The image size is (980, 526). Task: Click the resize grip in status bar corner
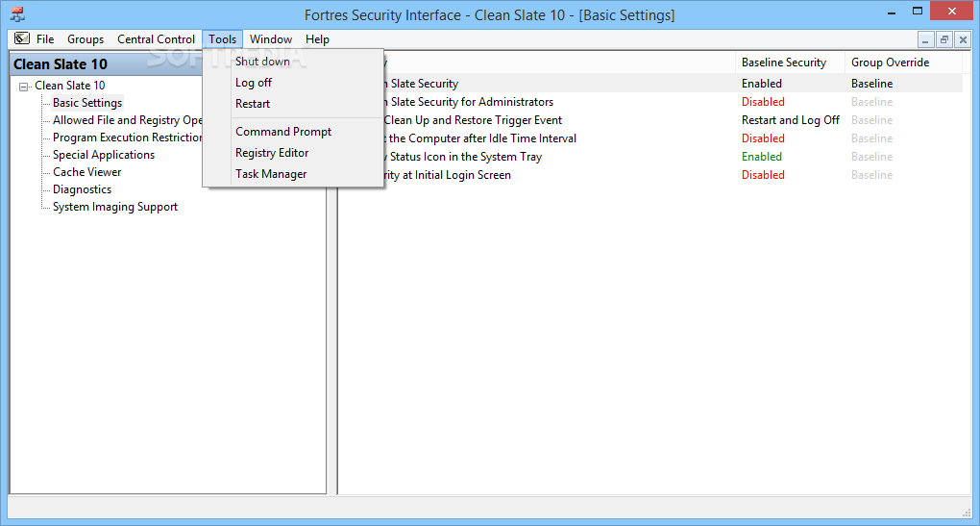[967, 513]
